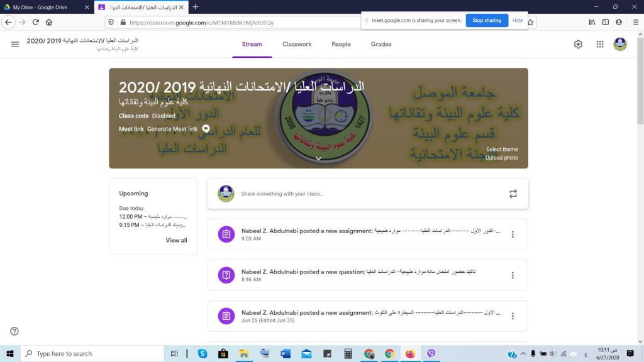Open more options for 8:46 AM question

[x=513, y=275]
